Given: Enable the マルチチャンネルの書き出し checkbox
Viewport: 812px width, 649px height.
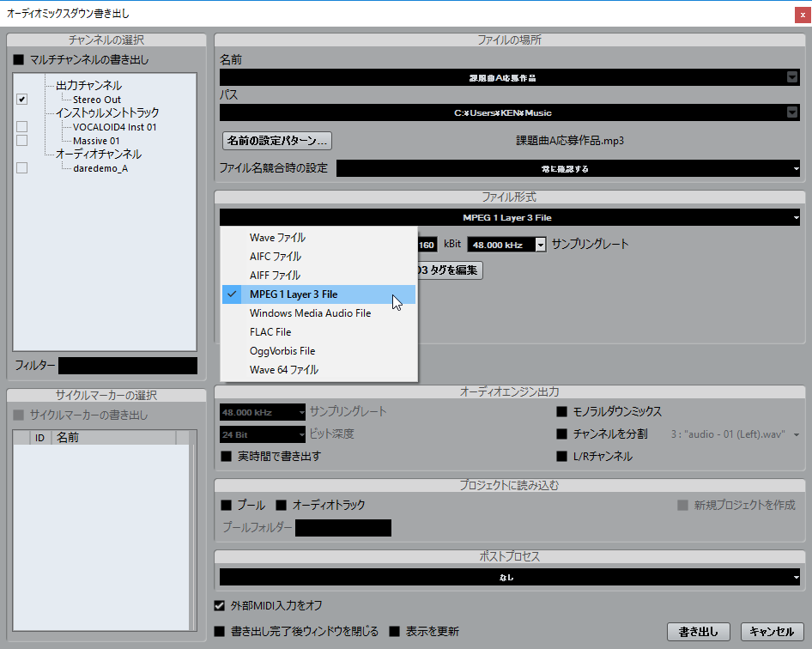Looking at the screenshot, I should coord(19,60).
